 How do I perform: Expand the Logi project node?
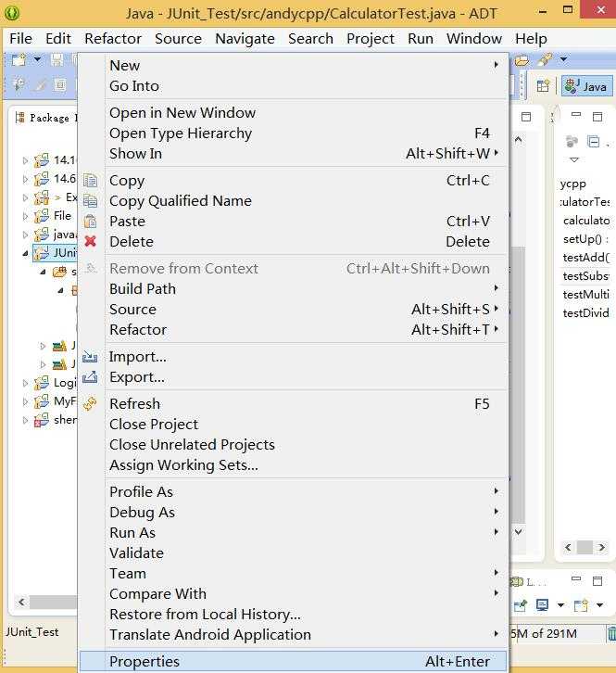25,383
